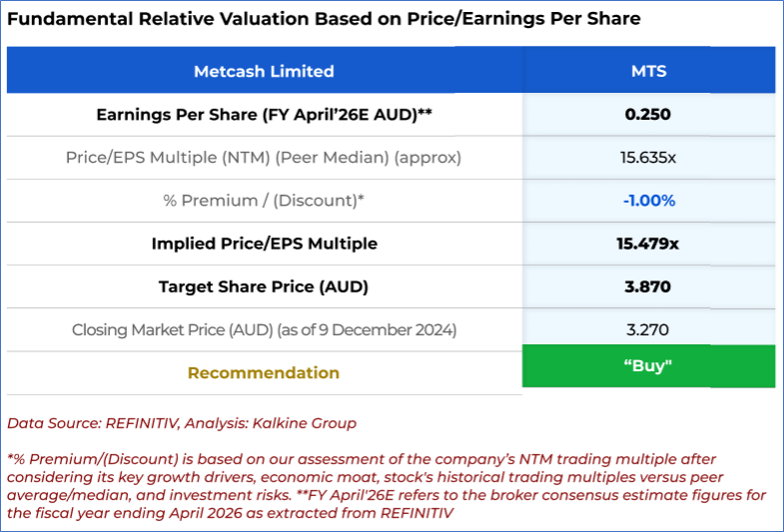Viewport: 784px width, 532px height.
Task: Click the -1.00% discount value
Action: click(648, 201)
